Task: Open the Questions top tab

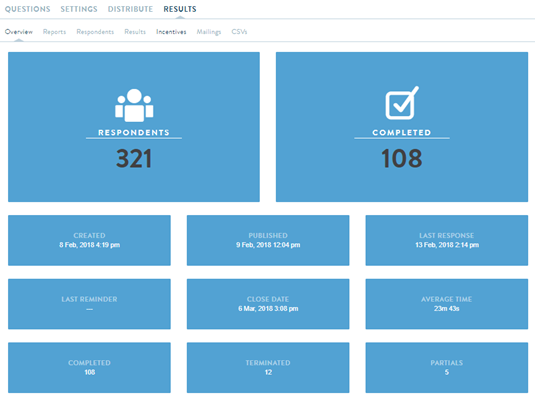Action: pos(28,9)
